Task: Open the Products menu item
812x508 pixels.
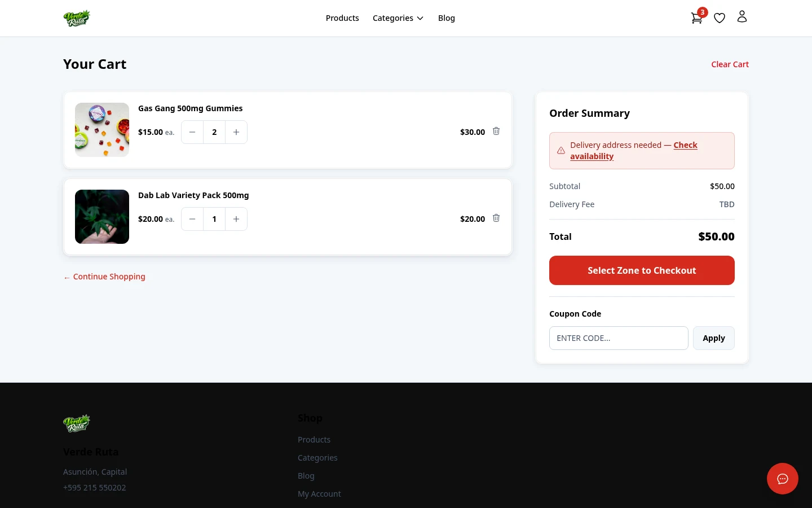Action: pos(342,17)
